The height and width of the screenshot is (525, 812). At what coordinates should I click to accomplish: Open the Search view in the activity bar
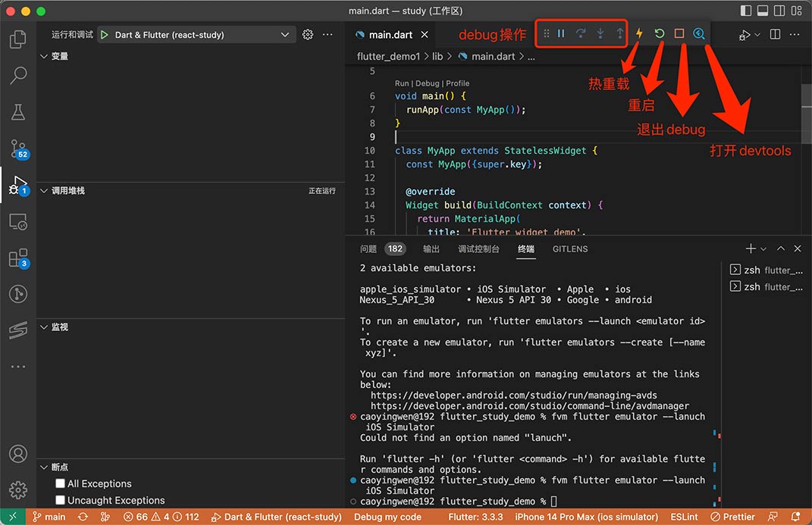[18, 75]
